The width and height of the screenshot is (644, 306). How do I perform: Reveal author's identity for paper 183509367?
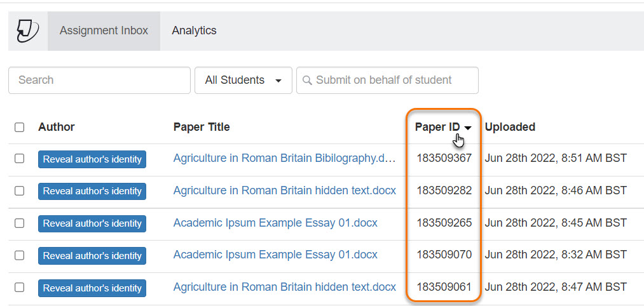pos(92,159)
